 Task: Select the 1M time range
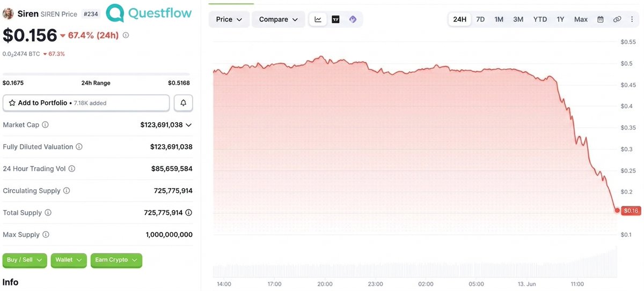499,19
